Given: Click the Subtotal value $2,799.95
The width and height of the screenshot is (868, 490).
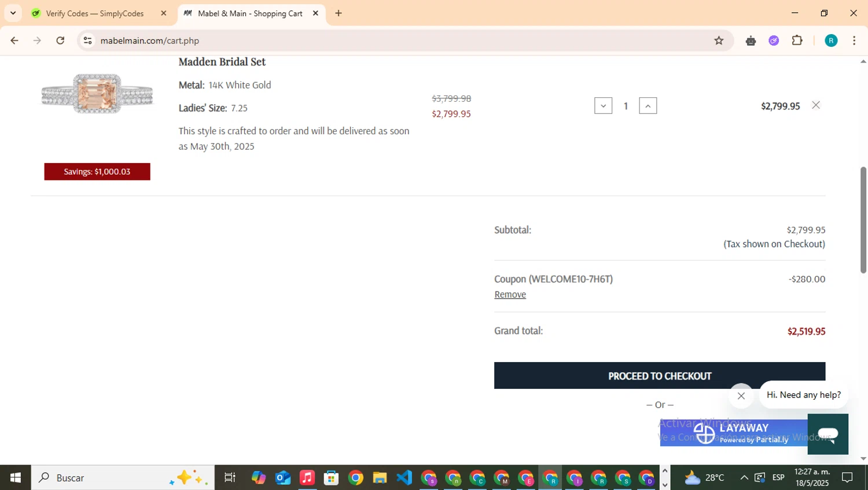Looking at the screenshot, I should (806, 230).
